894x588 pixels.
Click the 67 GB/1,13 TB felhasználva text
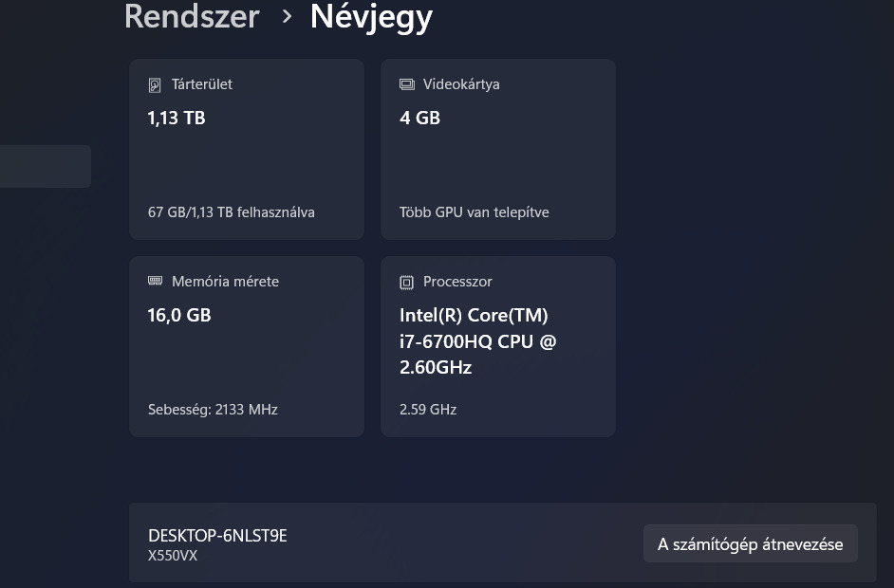[x=232, y=212]
